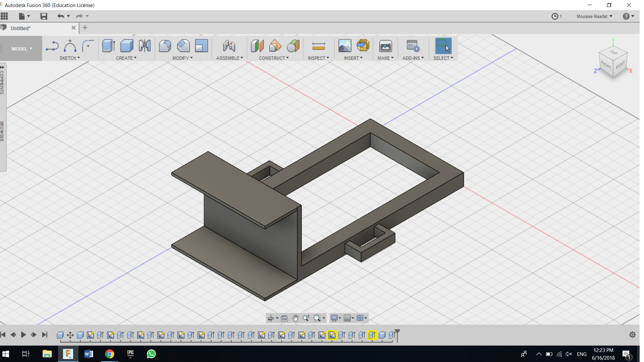Open the SELECT dropdown

pos(443,58)
